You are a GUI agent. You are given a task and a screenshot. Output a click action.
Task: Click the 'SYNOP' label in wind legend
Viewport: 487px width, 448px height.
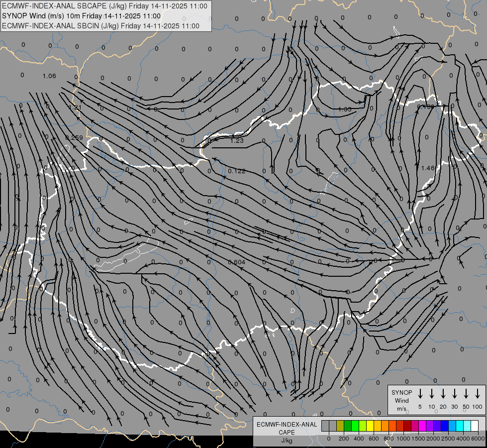click(401, 392)
